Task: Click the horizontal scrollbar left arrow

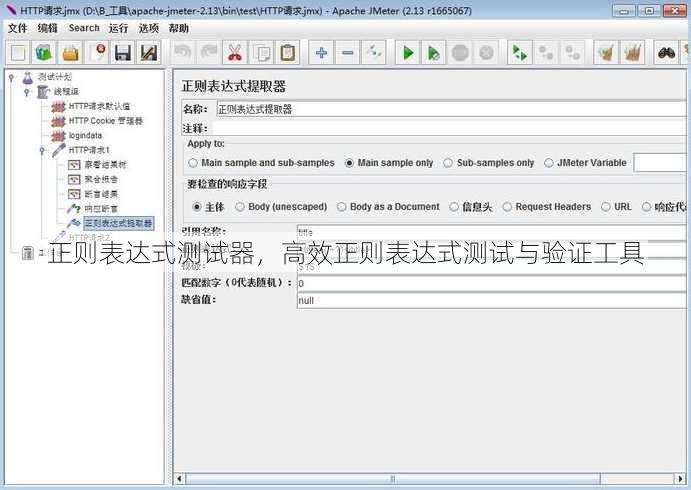Action: point(179,479)
